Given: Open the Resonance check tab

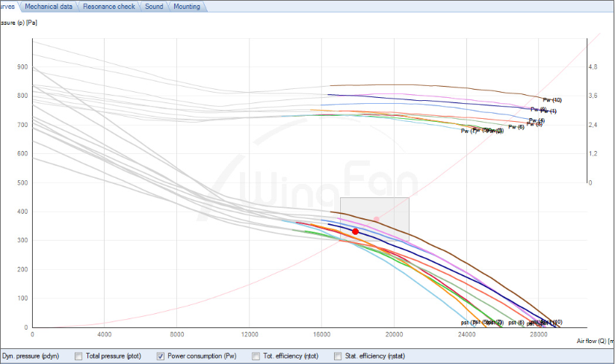Looking at the screenshot, I should click(110, 6).
